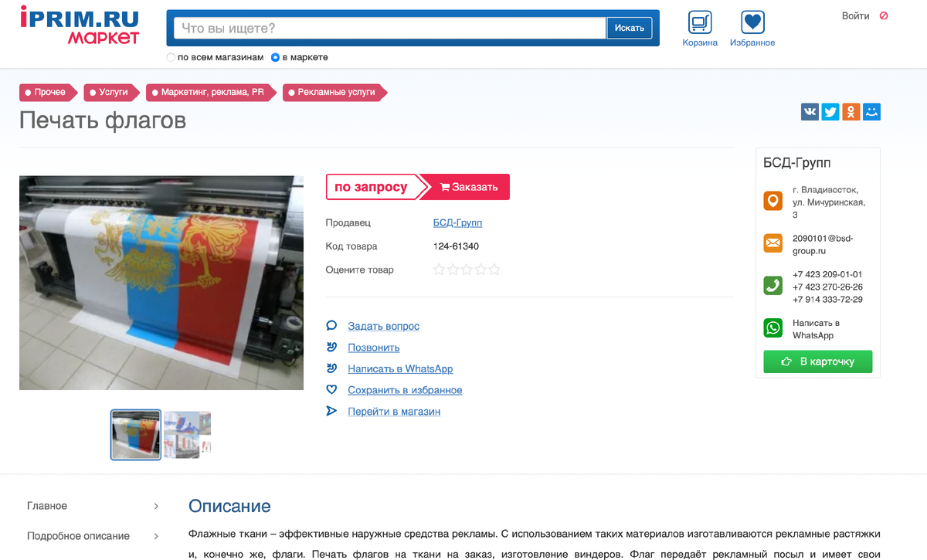The height and width of the screenshot is (560, 927).
Task: Share via the Moy Mir smiley icon
Action: coord(872,112)
